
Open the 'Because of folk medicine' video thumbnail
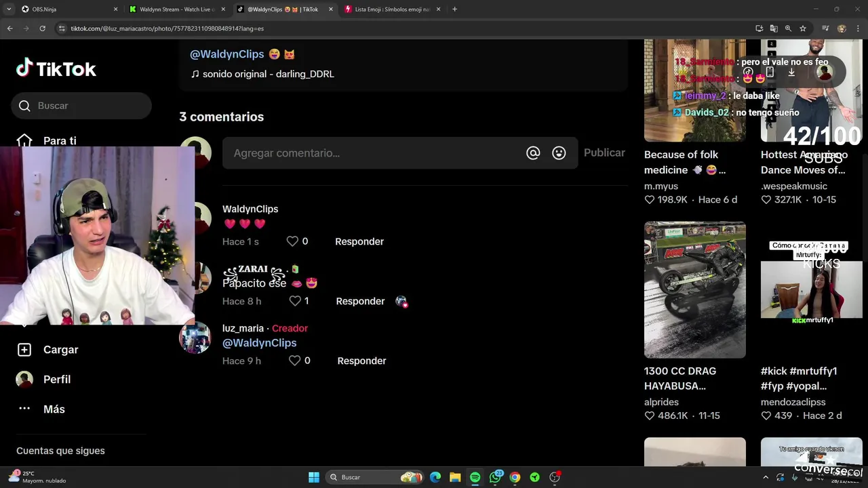point(695,90)
